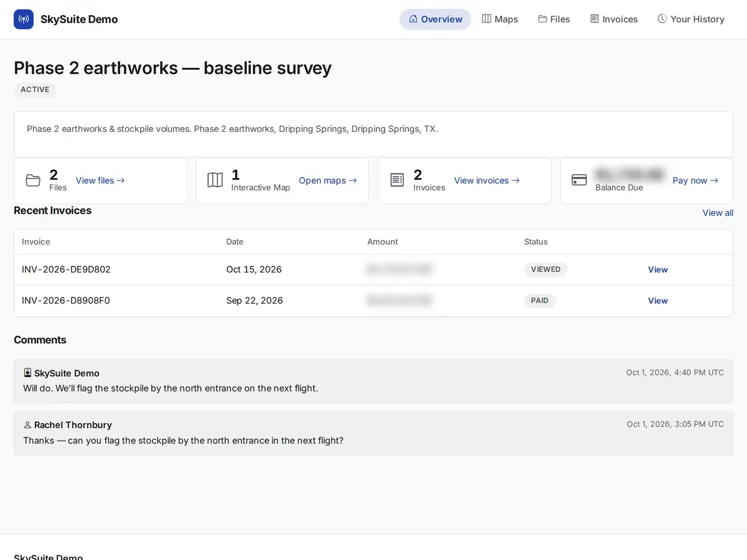Click the VIEWED status badge

point(546,269)
